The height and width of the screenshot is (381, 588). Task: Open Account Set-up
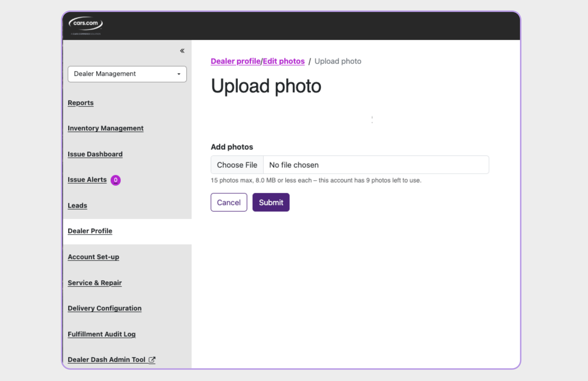click(x=93, y=257)
